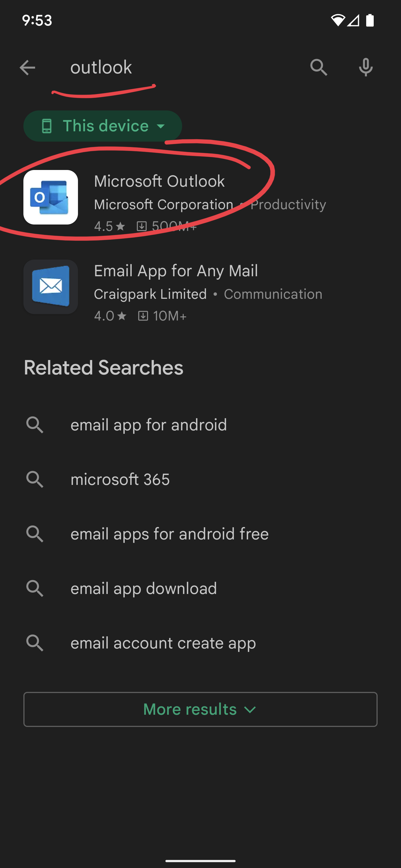The width and height of the screenshot is (401, 868).
Task: Expand More results button
Action: click(200, 709)
